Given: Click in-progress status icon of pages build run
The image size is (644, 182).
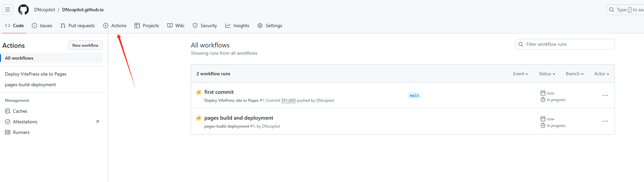Looking at the screenshot, I should pos(199,118).
